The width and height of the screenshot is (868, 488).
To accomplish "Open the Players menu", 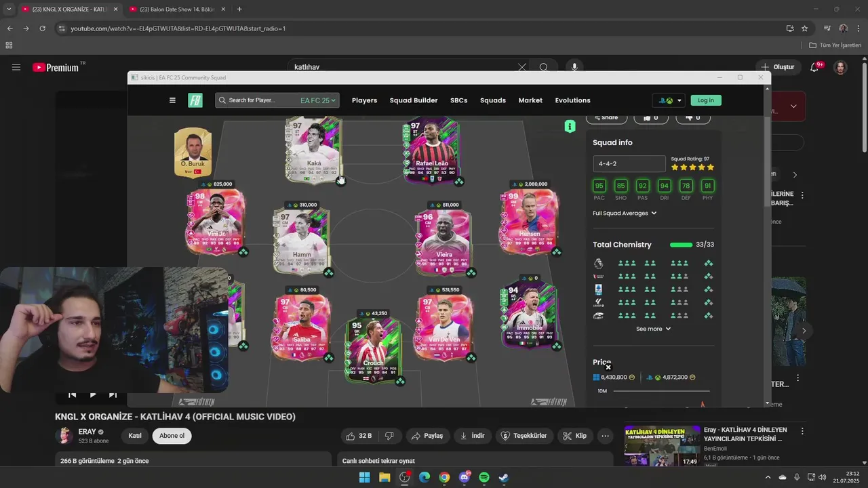I will tap(364, 100).
